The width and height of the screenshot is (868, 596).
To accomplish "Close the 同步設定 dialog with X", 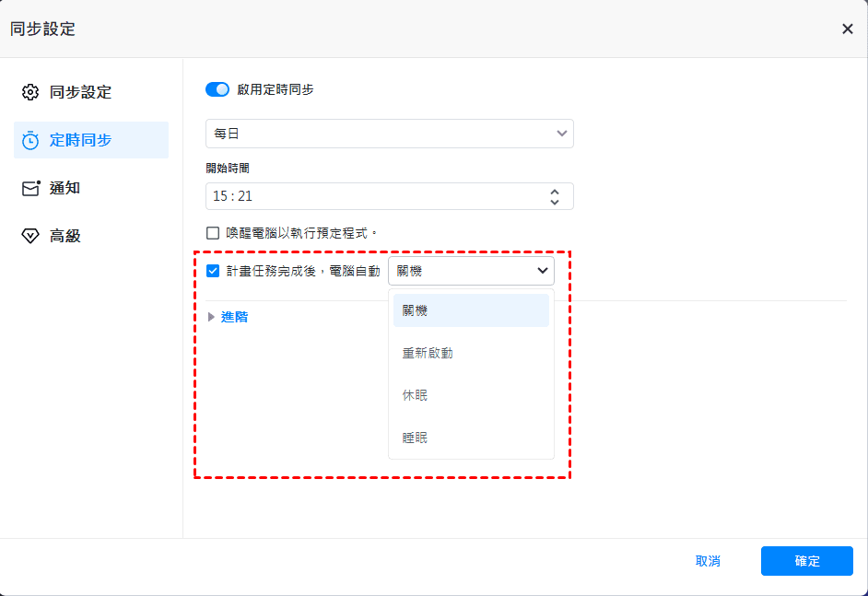I will point(848,29).
